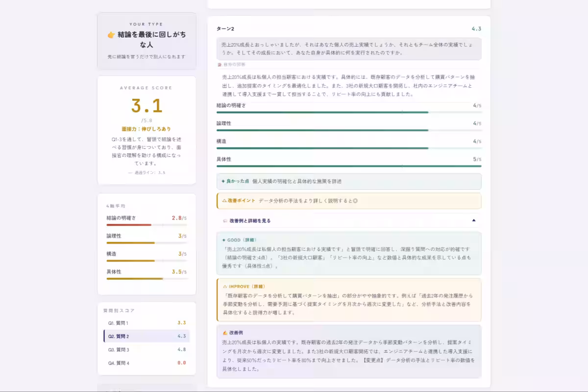Click the speech bubble icon beside 改善例と詳細を見る

click(225, 221)
